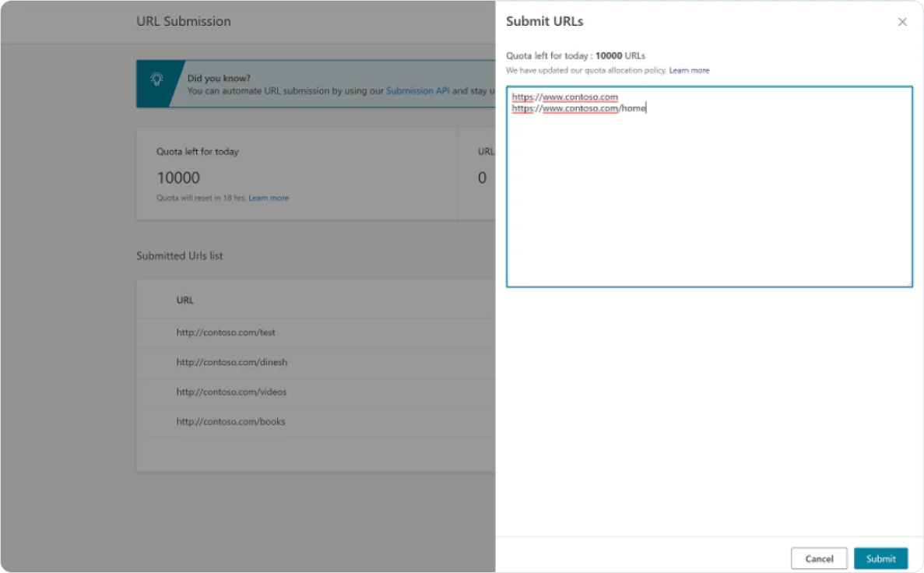Click the lightbulb tip icon

pos(156,79)
